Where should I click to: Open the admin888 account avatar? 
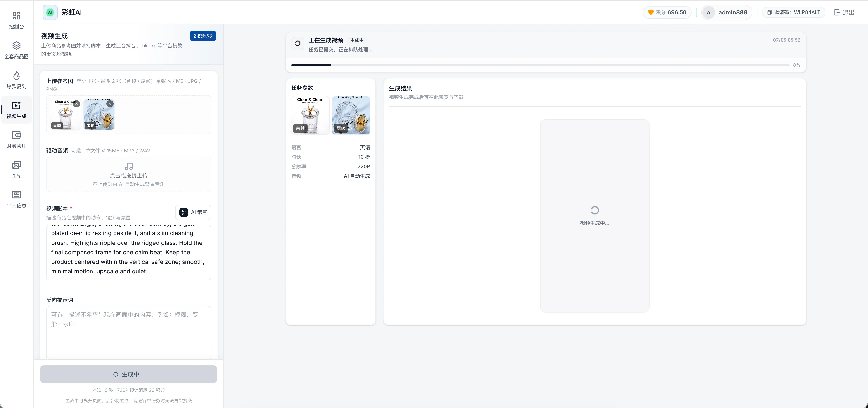(x=708, y=12)
